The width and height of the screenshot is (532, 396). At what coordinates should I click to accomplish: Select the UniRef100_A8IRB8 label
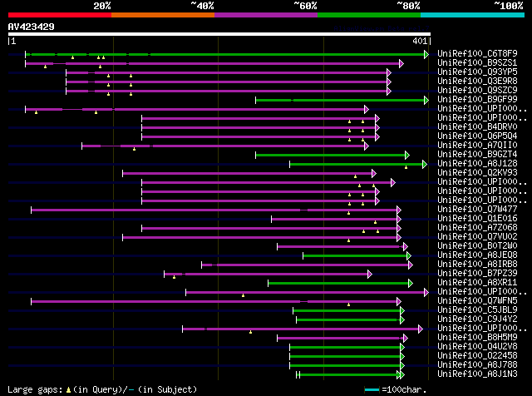[477, 265]
